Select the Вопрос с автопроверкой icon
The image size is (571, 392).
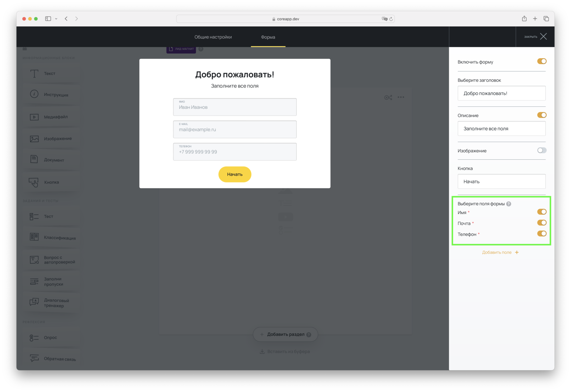point(34,260)
